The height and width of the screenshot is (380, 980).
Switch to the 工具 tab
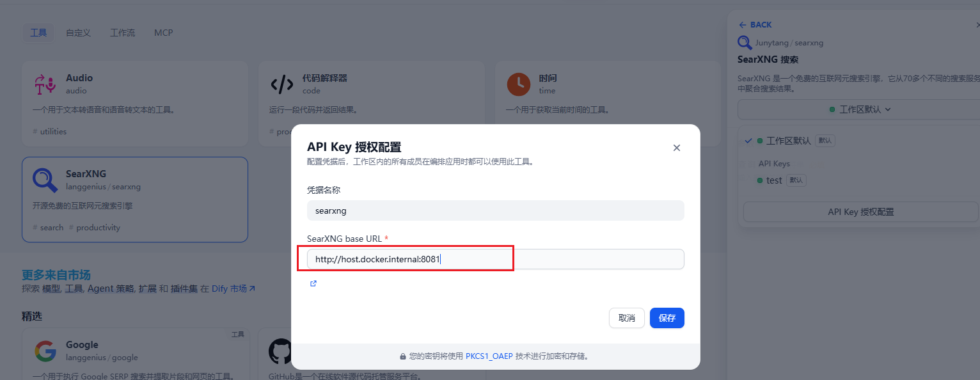point(38,33)
